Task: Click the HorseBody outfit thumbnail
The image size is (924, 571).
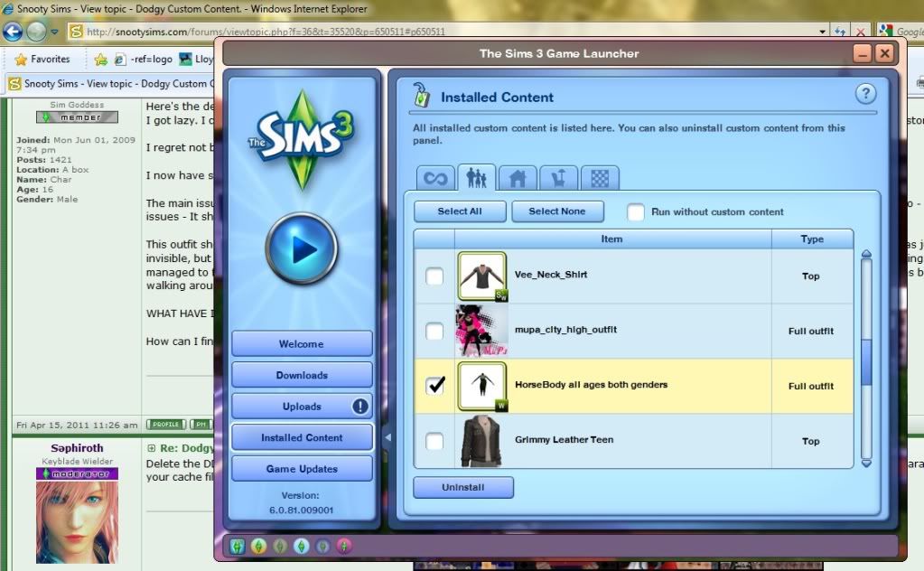Action: 482,386
